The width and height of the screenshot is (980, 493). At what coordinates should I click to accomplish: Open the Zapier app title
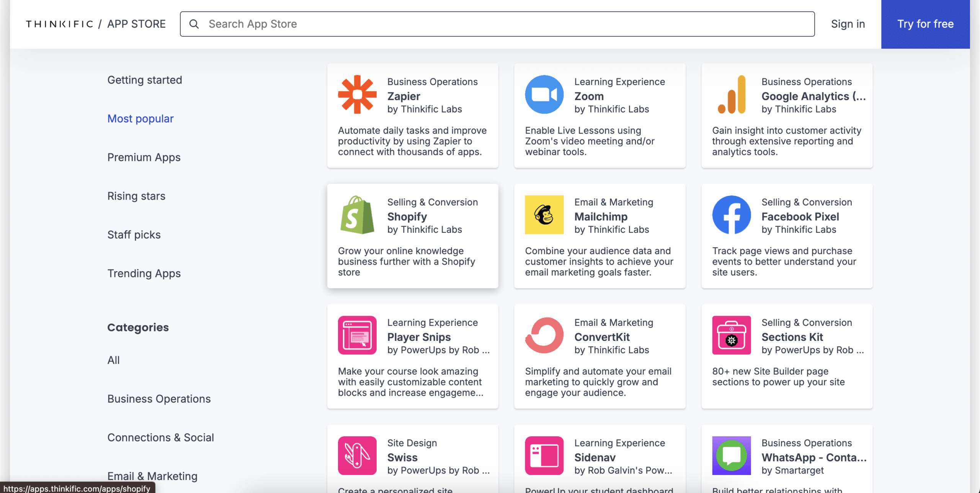click(403, 96)
